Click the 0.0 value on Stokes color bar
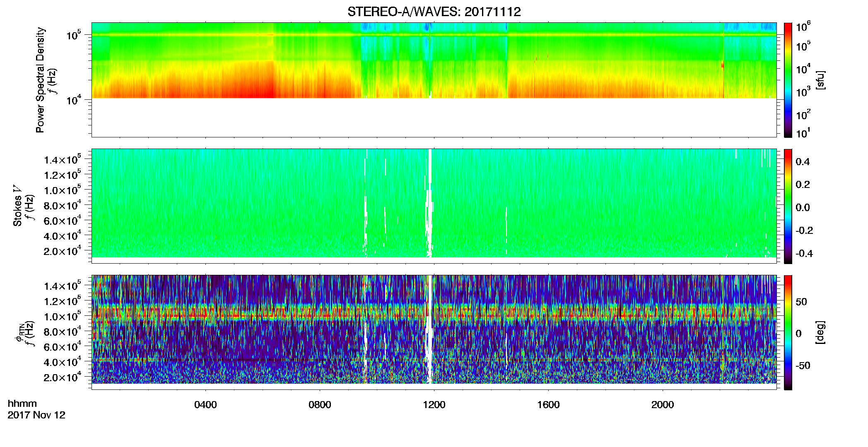 803,207
